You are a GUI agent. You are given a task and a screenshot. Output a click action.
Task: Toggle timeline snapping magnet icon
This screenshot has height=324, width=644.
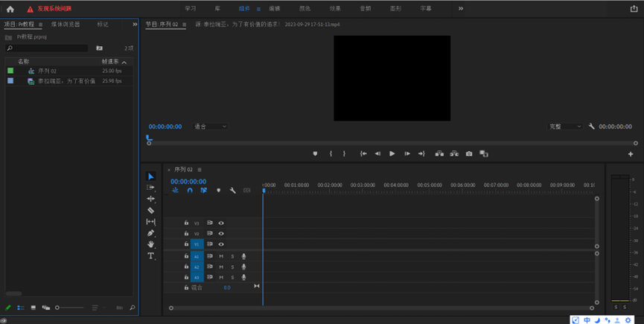pos(190,191)
